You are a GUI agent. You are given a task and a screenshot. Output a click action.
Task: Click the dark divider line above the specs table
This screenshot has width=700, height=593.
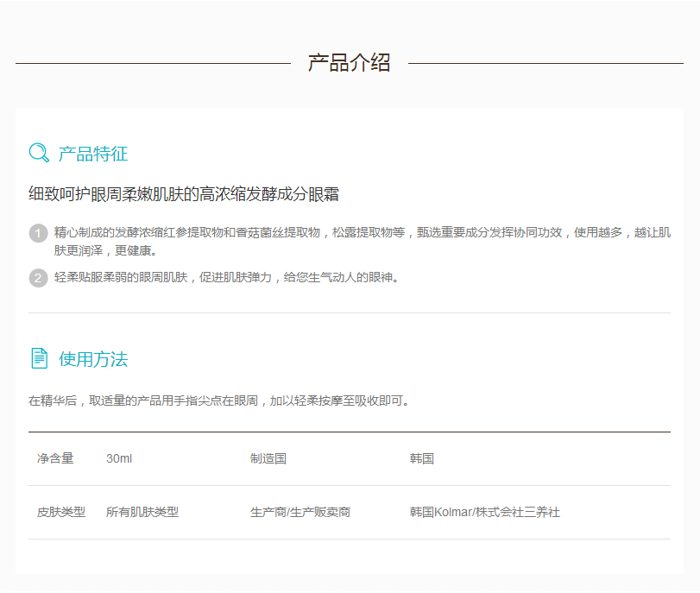[349, 432]
